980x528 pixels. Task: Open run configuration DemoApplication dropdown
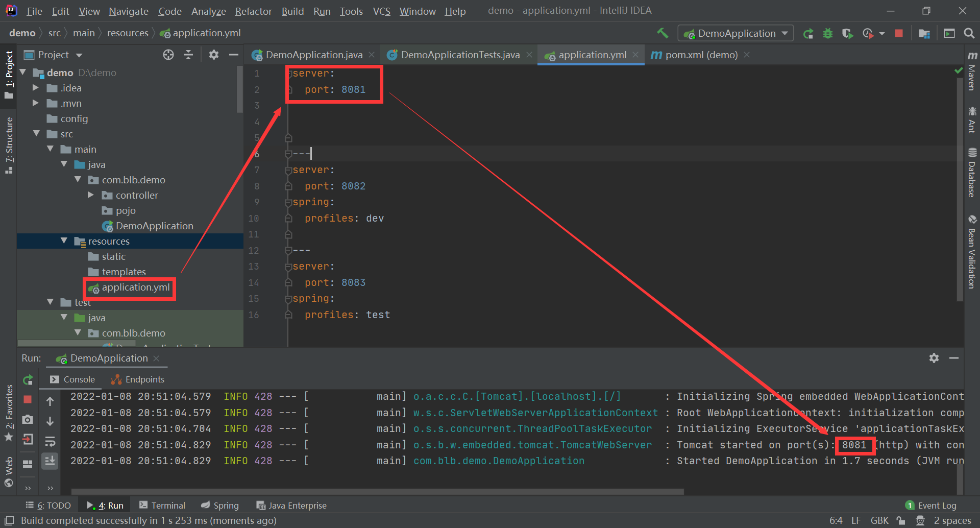coord(736,34)
